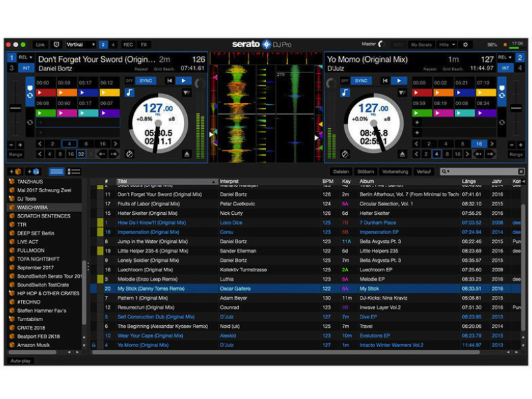The image size is (532, 399).
Task: Open the Hilfe dropdown
Action: coord(446,45)
